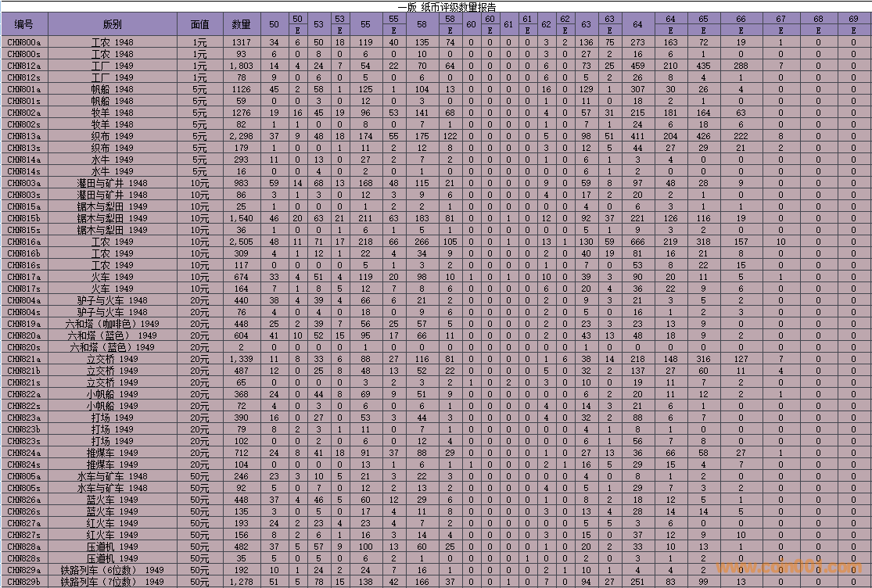Click 推煤车 1949 in the CHN824s row
Image resolution: width=872 pixels, height=588 pixels.
[x=113, y=464]
